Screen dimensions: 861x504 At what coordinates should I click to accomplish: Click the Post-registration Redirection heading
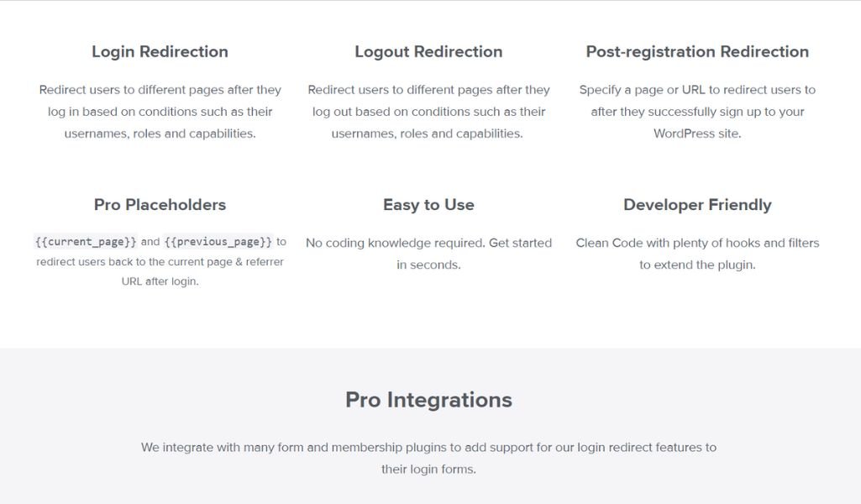[x=697, y=51]
